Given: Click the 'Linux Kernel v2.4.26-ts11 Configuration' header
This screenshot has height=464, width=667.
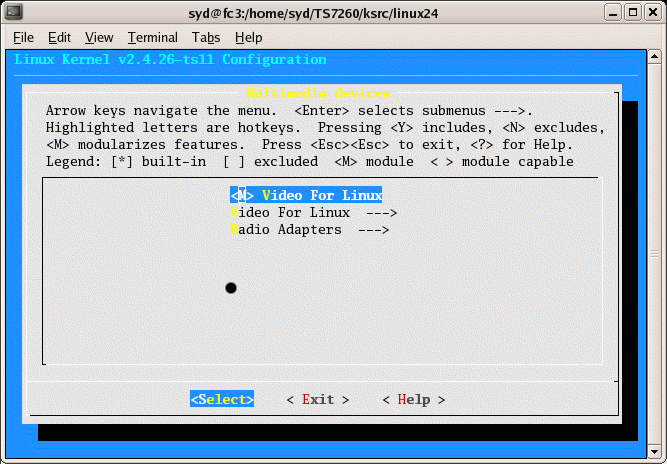Looking at the screenshot, I should pyautogui.click(x=170, y=60).
